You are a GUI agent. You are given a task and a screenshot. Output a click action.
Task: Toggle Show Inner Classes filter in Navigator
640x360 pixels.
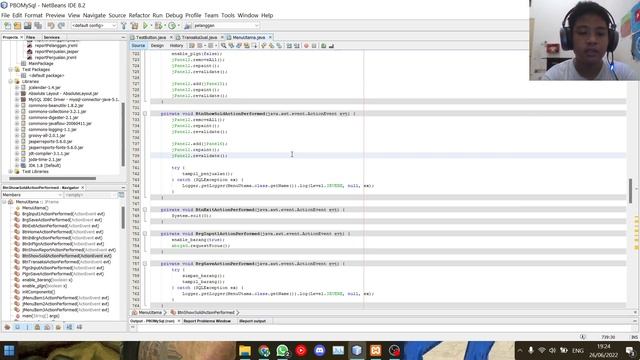coord(47,327)
